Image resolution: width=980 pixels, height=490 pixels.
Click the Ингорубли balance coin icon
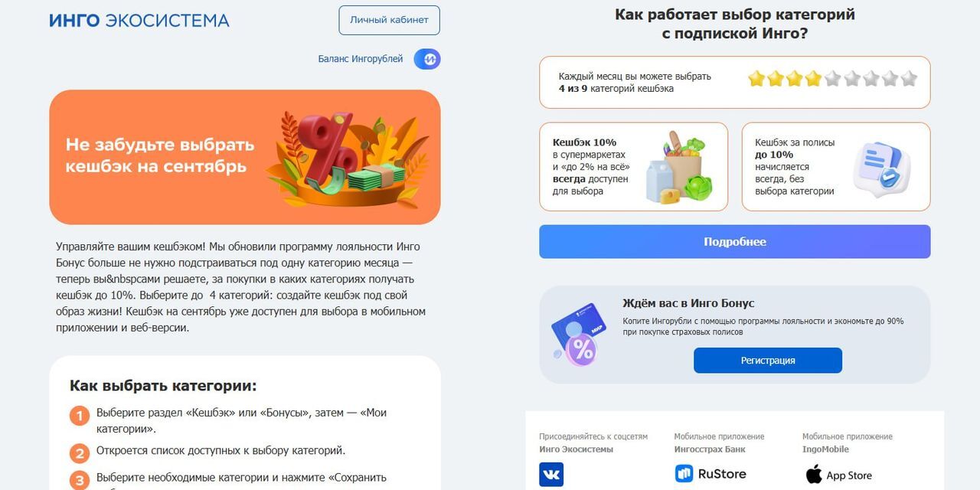coord(427,59)
